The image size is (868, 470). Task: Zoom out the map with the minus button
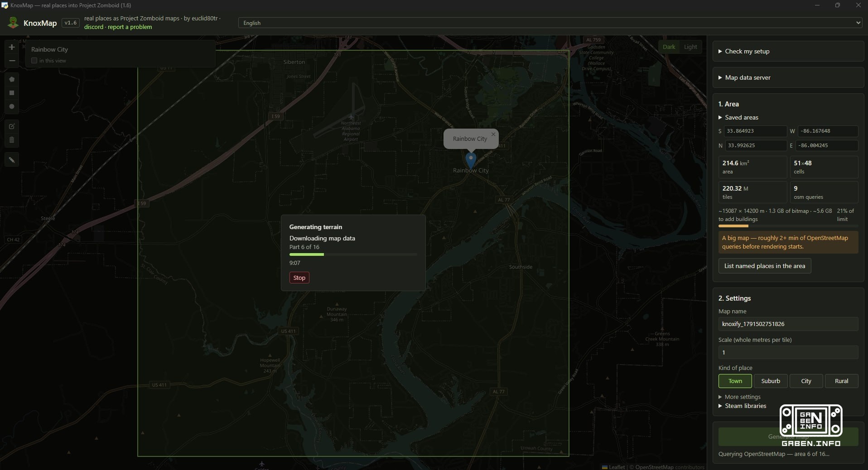[x=12, y=61]
